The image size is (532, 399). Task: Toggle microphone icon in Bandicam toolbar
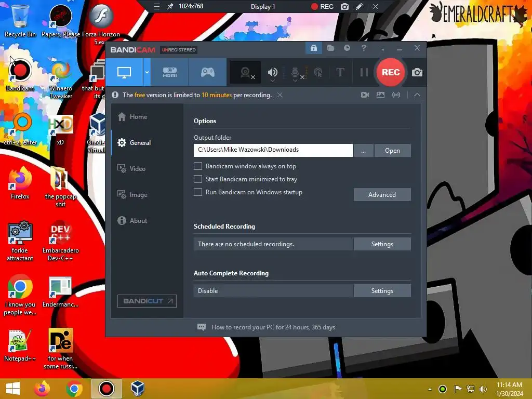295,73
